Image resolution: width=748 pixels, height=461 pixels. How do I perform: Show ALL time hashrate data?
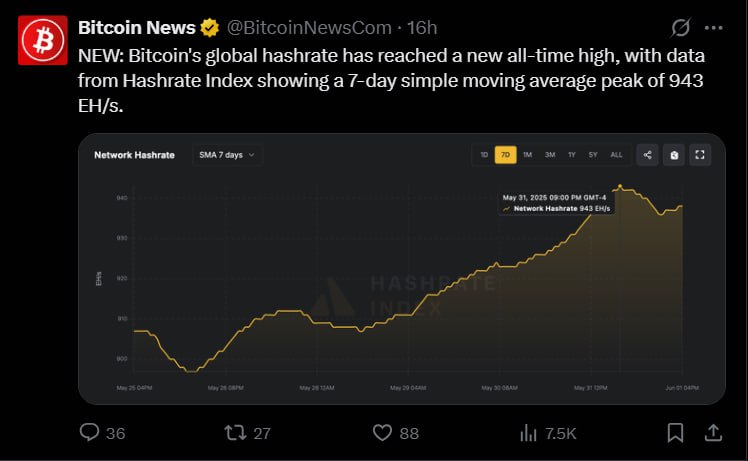[x=616, y=155]
